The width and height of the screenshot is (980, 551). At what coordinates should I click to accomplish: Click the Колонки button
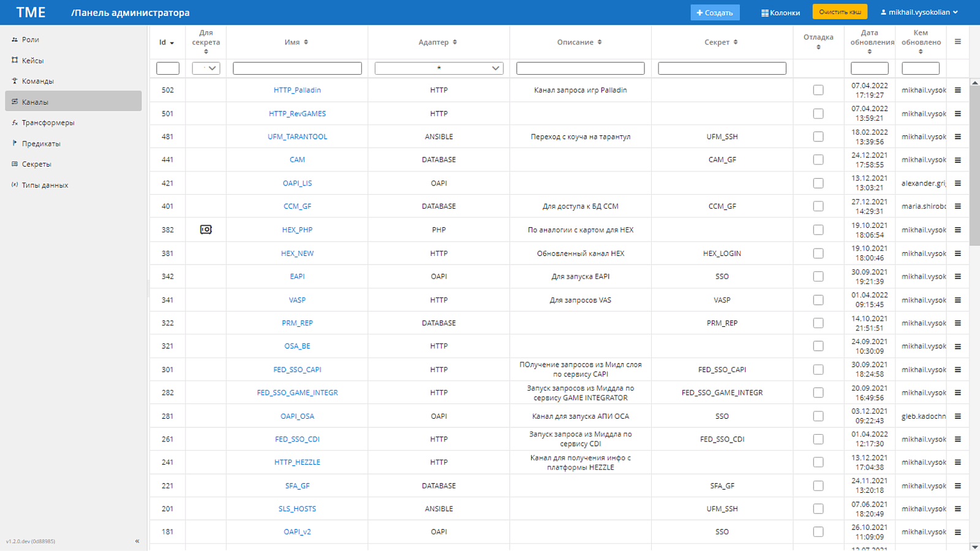[780, 12]
